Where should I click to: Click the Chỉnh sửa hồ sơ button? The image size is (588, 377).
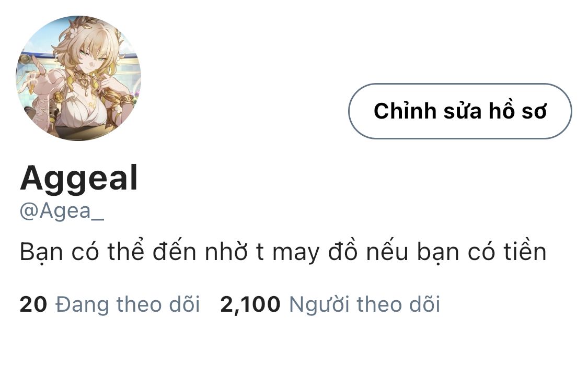(460, 111)
